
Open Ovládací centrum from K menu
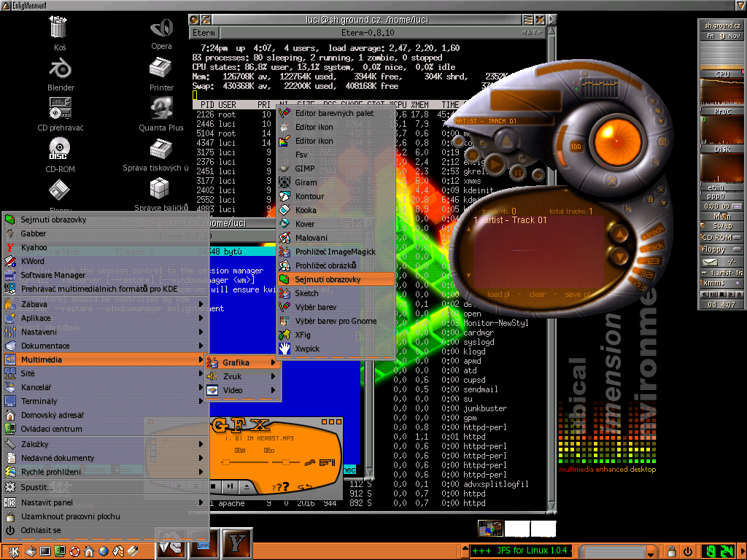(106, 429)
